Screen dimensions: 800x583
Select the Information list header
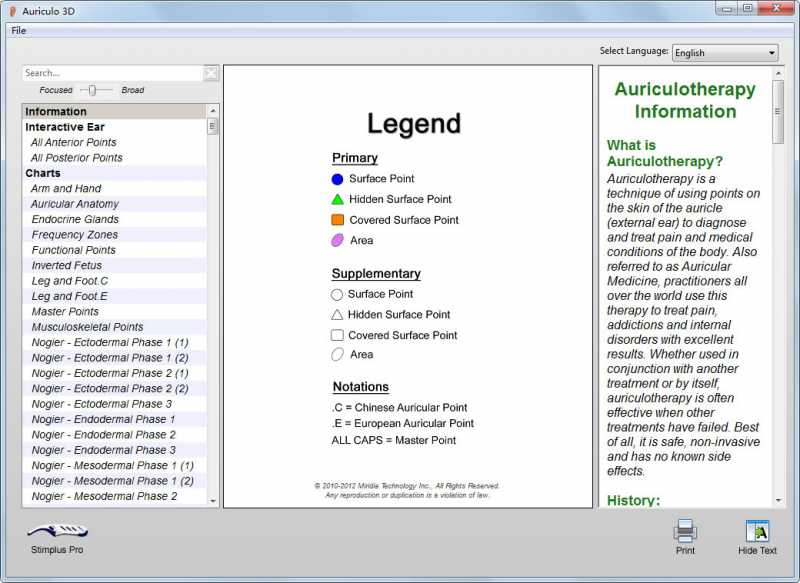pyautogui.click(x=56, y=112)
